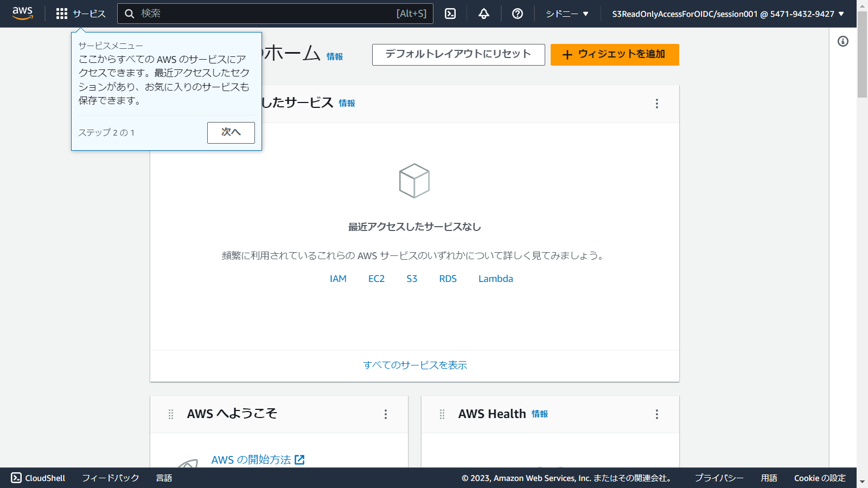Open the AWS へようこそ widget options menu

(386, 414)
